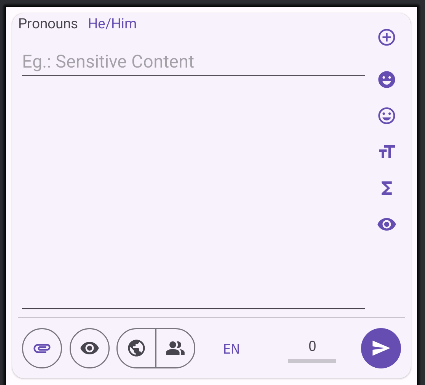Insert math with the Sigma icon

coord(387,188)
